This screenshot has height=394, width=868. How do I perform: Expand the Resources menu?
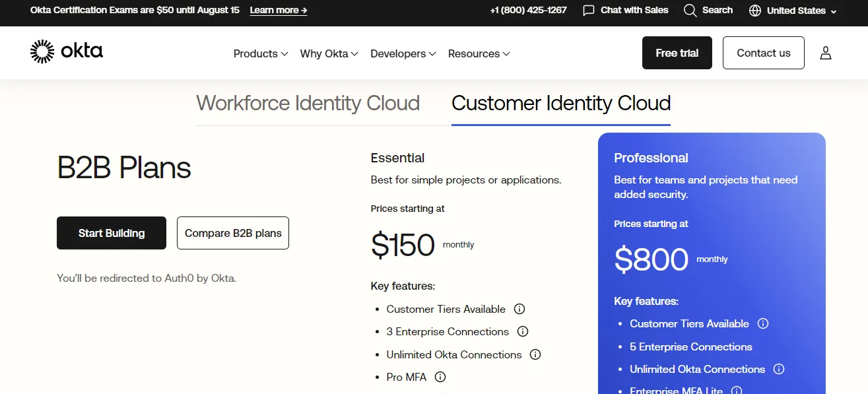pyautogui.click(x=479, y=53)
